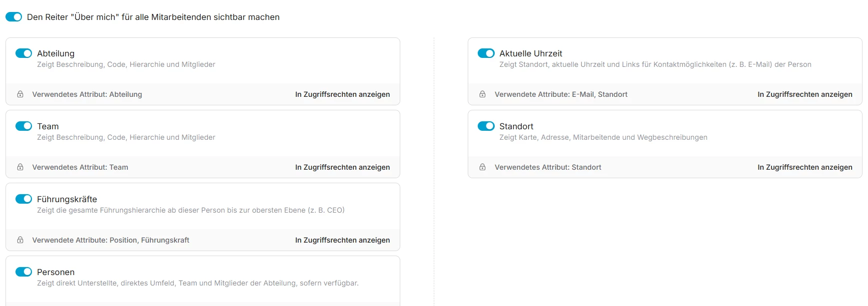Show access rights for Führungskräfte card
868x306 pixels.
(342, 240)
